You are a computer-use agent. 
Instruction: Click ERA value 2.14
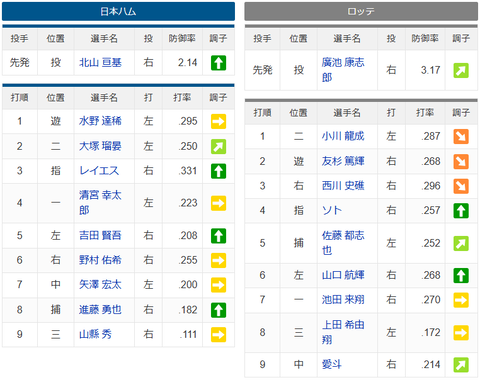187,63
